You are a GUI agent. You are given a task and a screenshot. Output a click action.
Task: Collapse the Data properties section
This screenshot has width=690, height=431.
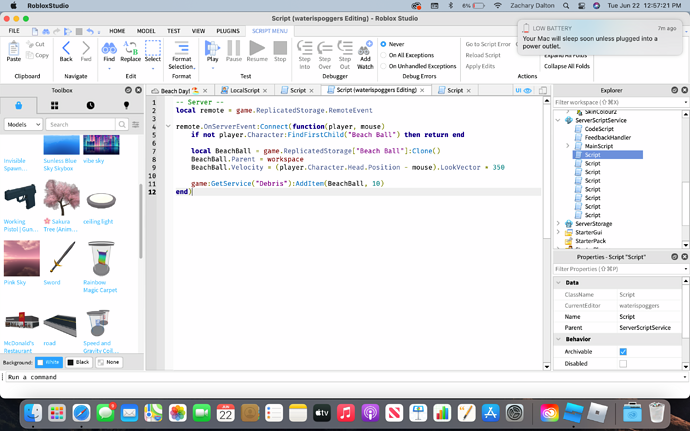558,283
